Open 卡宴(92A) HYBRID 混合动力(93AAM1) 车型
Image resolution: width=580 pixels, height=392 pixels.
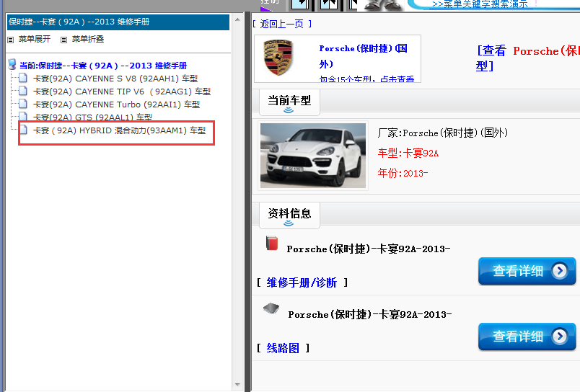pyautogui.click(x=120, y=130)
